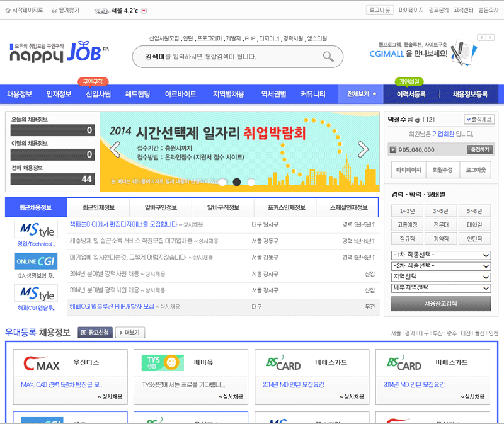This screenshot has width=504, height=424.
Task: Go to next banner slide arrow
Action: [363, 149]
